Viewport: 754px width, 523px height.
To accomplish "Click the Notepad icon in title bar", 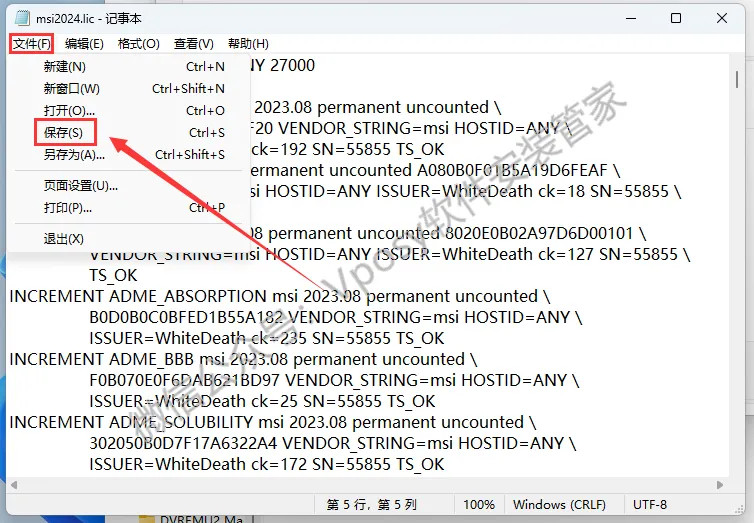I will click(x=22, y=18).
